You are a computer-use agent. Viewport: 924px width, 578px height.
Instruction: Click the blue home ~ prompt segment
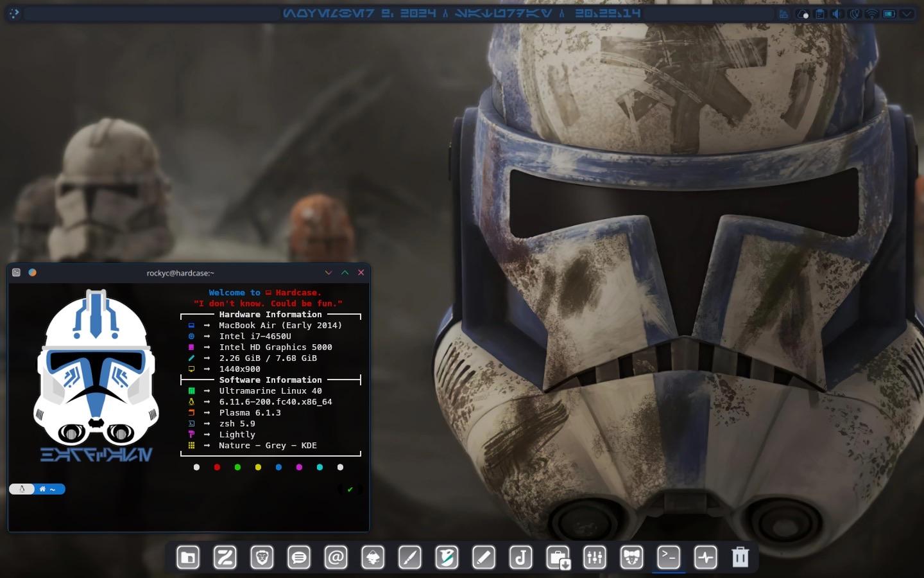(x=49, y=489)
